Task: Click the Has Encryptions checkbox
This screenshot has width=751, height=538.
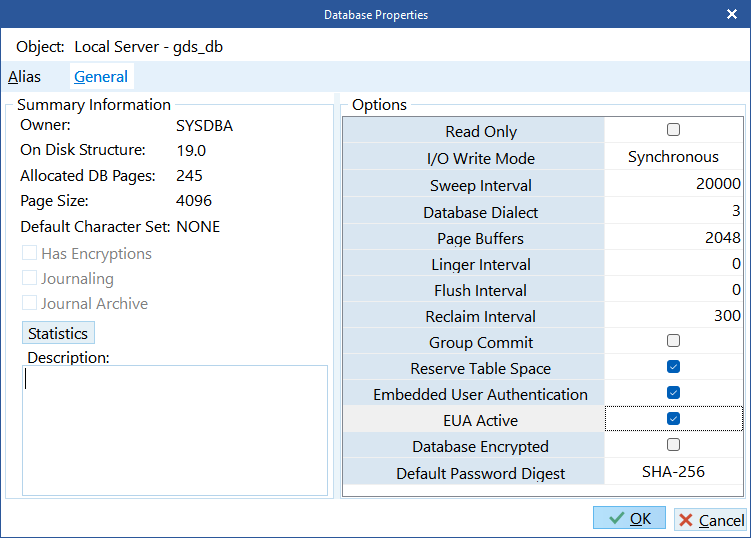Action: pos(29,252)
